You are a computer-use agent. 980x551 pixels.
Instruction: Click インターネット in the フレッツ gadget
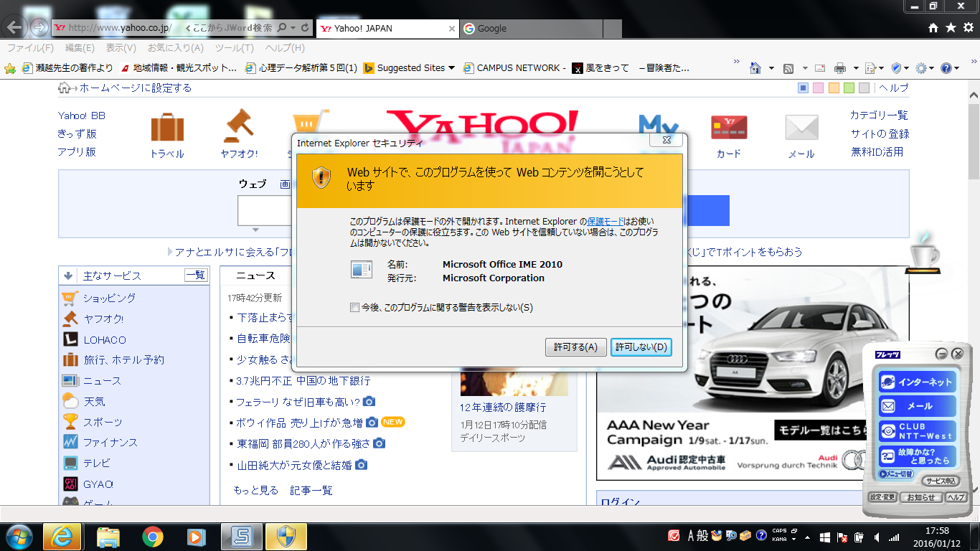click(x=918, y=382)
